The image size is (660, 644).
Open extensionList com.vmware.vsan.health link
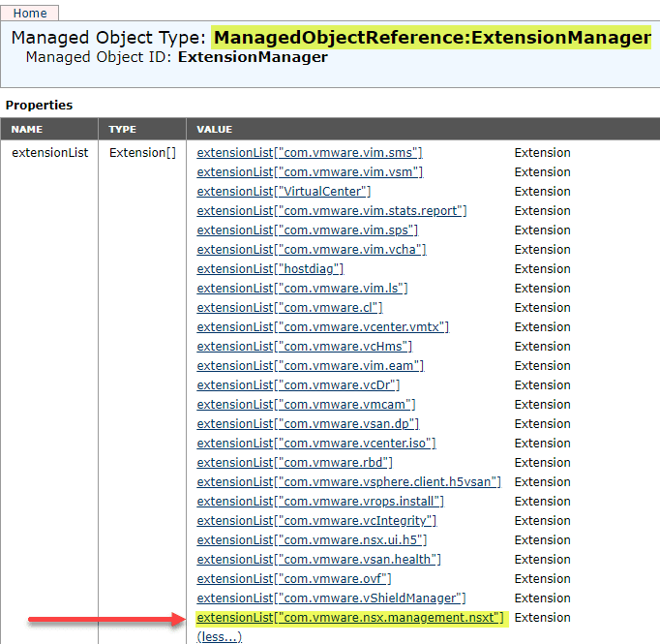[x=318, y=560]
